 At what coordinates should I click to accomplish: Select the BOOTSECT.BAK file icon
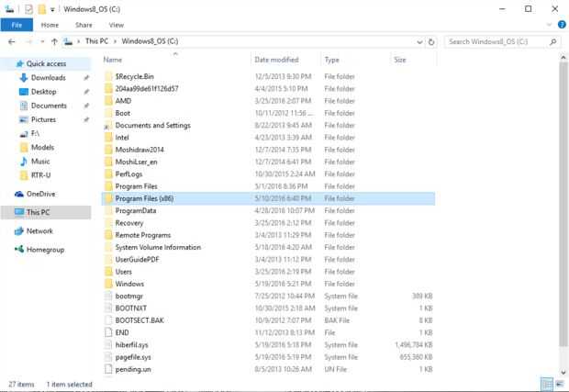(x=108, y=320)
